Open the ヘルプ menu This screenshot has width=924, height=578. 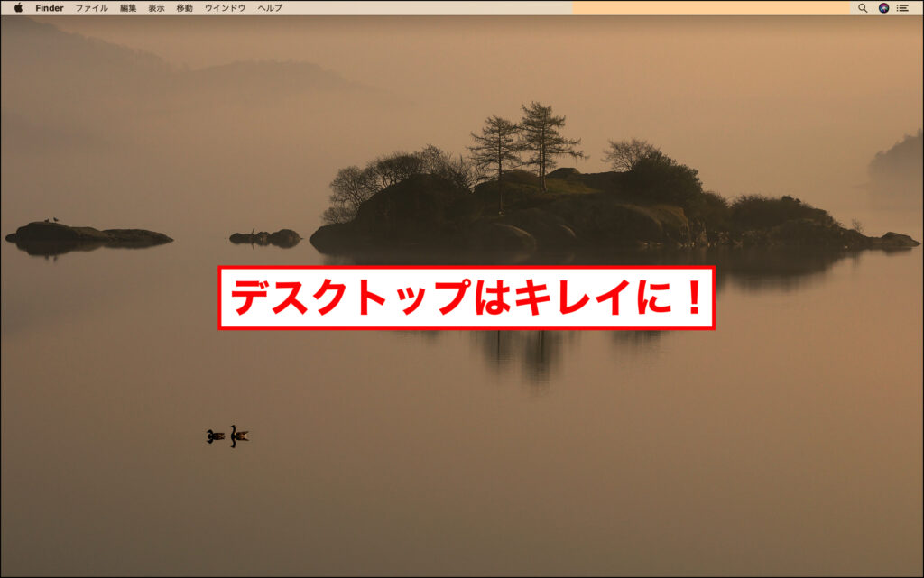click(270, 8)
